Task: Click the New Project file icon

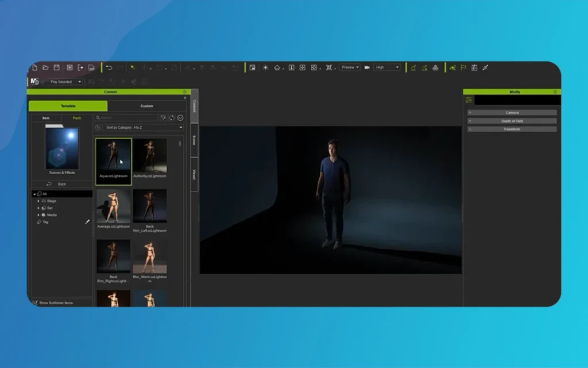Action: click(35, 68)
